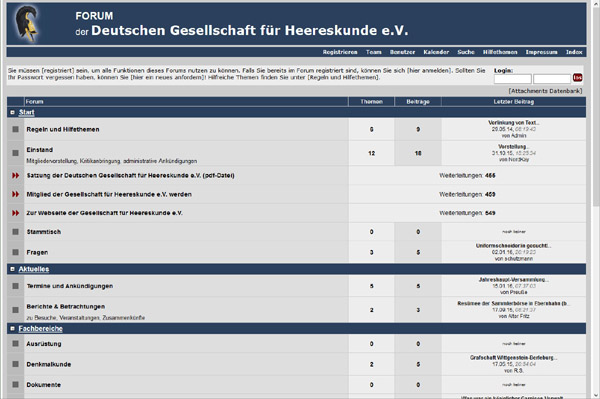Image resolution: width=600 pixels, height=399 pixels.
Task: Click the status icon beside Ausrüstung
Action: (x=15, y=344)
